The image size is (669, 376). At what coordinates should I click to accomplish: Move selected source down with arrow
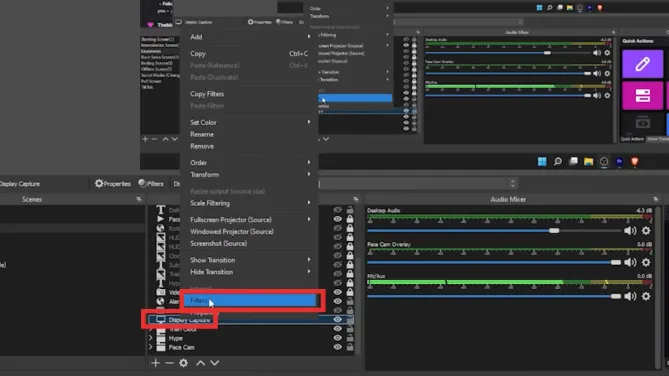click(215, 363)
